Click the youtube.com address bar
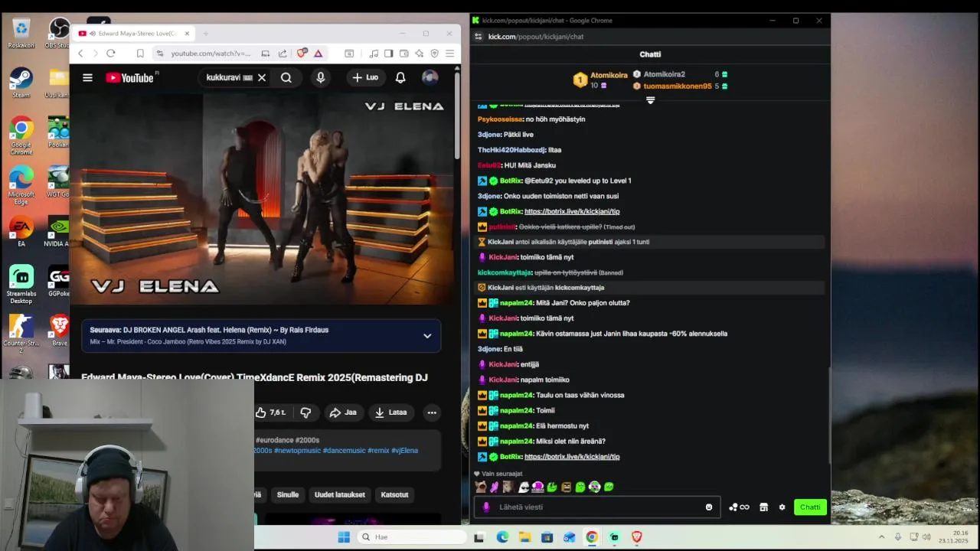The height and width of the screenshot is (551, 980). [211, 53]
